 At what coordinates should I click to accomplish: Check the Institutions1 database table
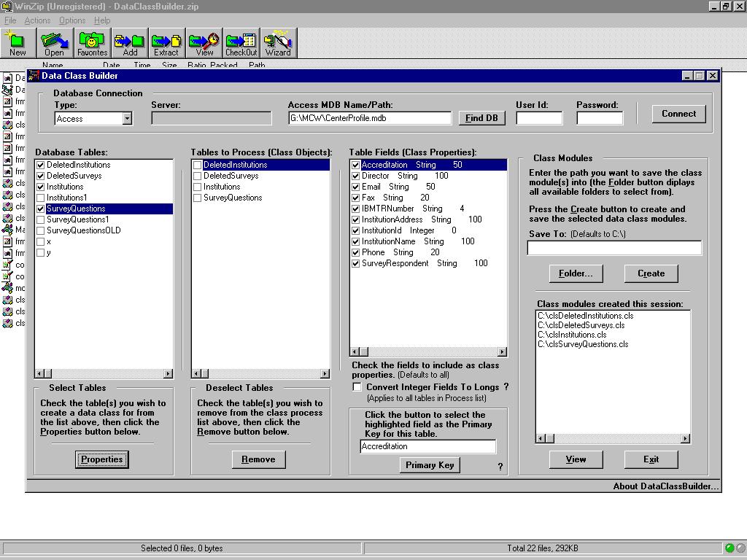tap(41, 198)
